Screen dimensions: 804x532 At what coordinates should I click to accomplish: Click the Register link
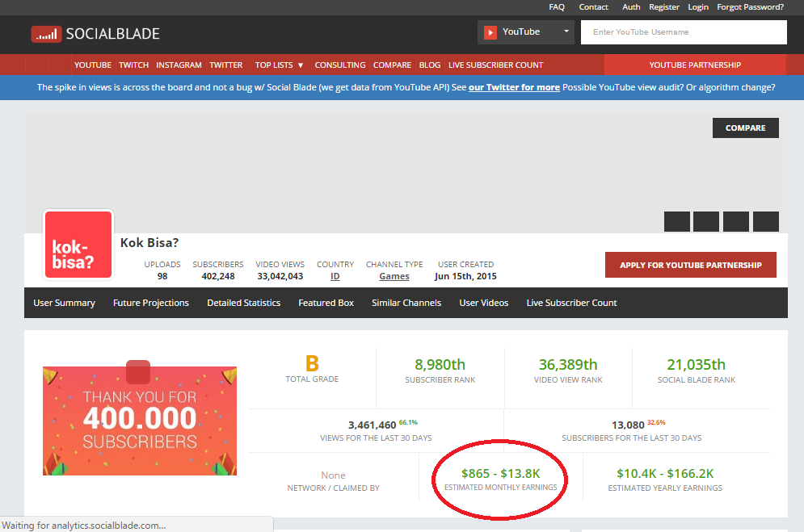click(664, 7)
